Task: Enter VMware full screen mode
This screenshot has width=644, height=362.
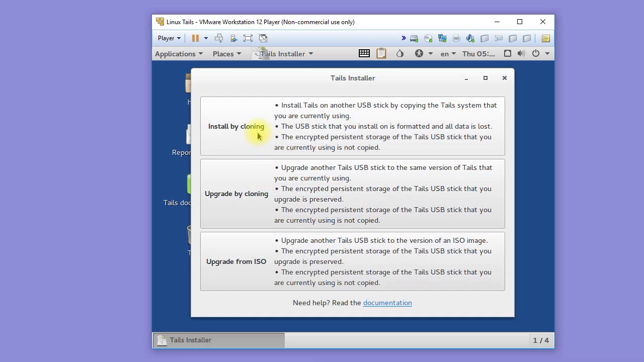Action: click(248, 38)
